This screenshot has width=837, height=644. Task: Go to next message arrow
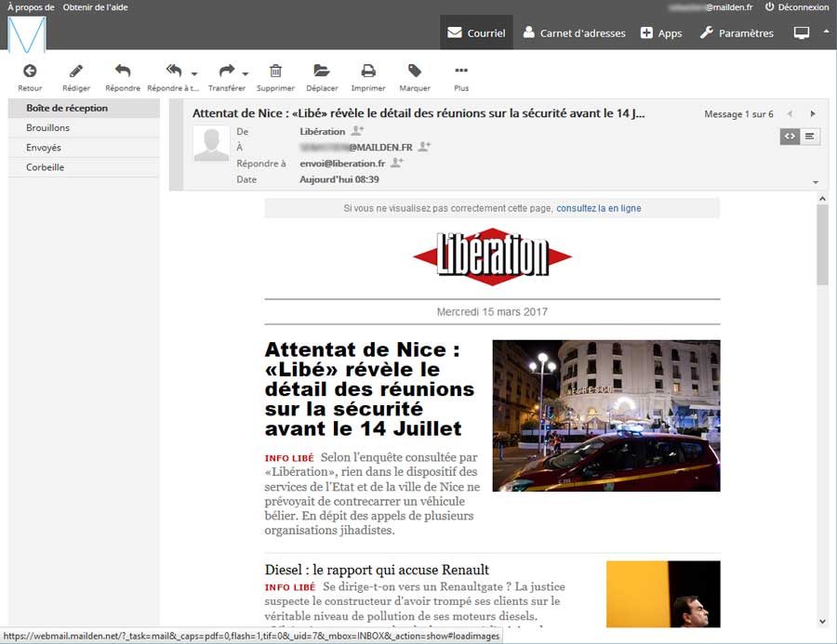pyautogui.click(x=813, y=113)
